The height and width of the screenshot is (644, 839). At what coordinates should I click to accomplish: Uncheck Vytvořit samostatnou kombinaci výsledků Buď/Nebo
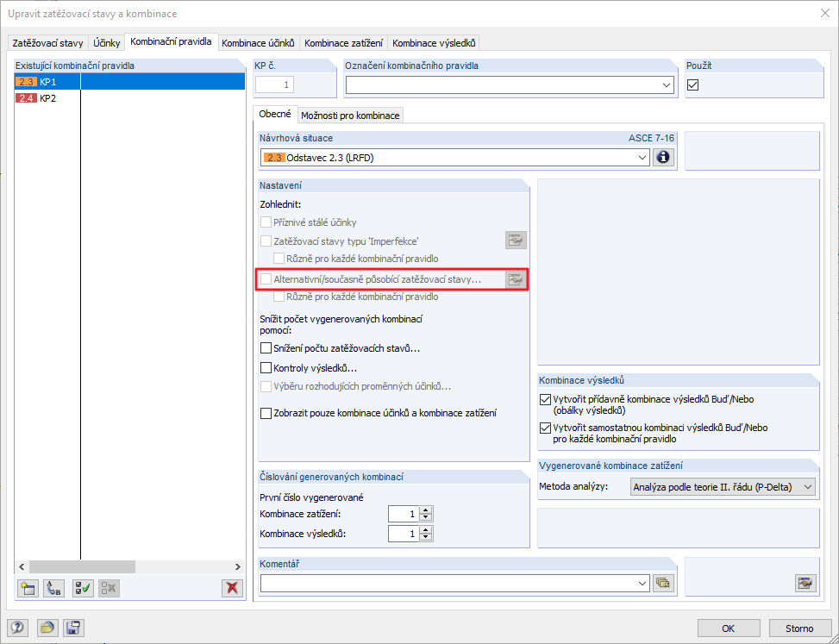tap(545, 428)
